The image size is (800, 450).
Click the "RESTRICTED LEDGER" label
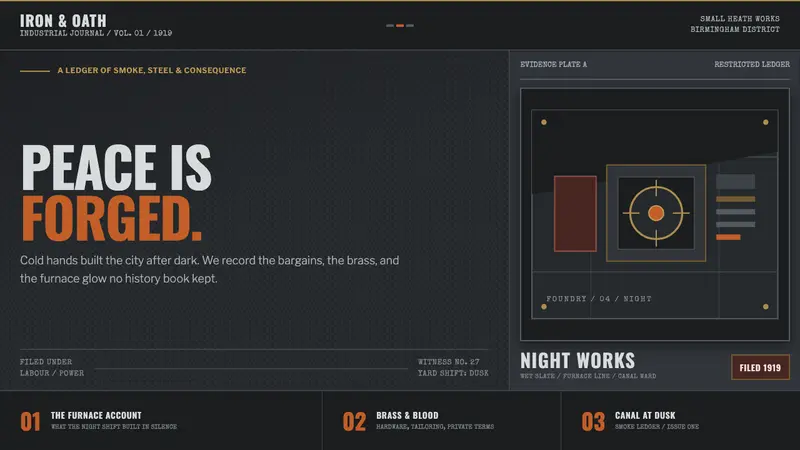(x=752, y=64)
